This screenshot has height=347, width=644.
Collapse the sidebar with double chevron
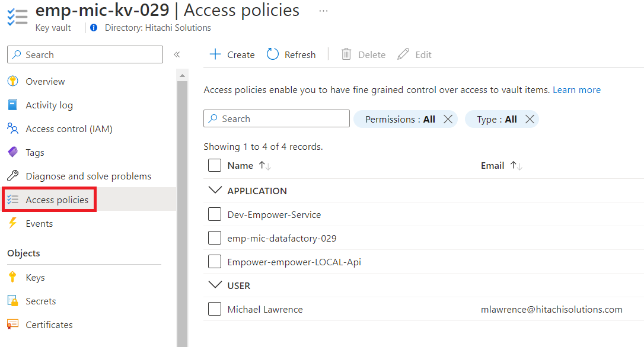(x=177, y=54)
